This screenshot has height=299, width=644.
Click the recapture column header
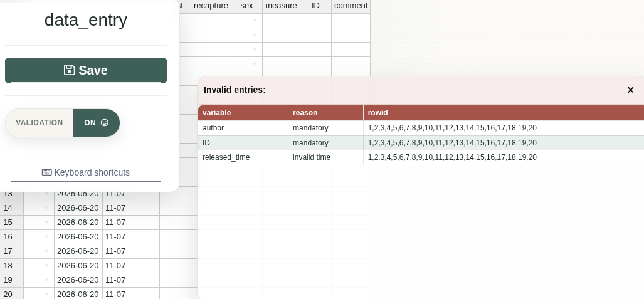tap(211, 6)
